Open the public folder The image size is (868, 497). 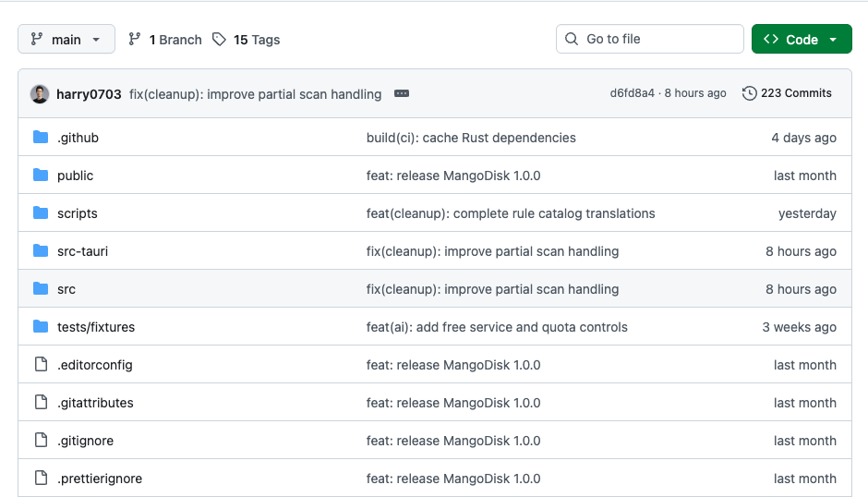pos(76,176)
